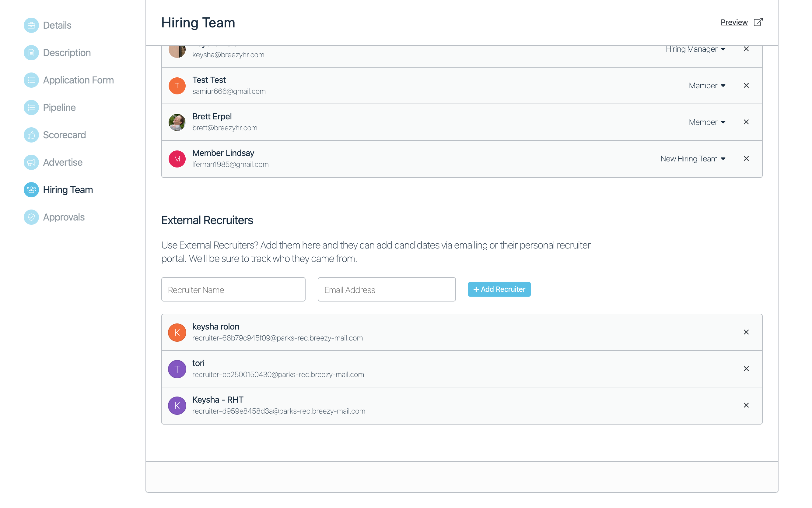Click the Add Recruiter button
Viewport: 812px width, 508px height.
(x=499, y=289)
